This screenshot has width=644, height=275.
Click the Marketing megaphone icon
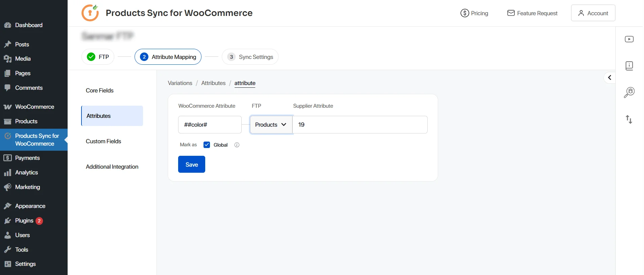(x=7, y=187)
